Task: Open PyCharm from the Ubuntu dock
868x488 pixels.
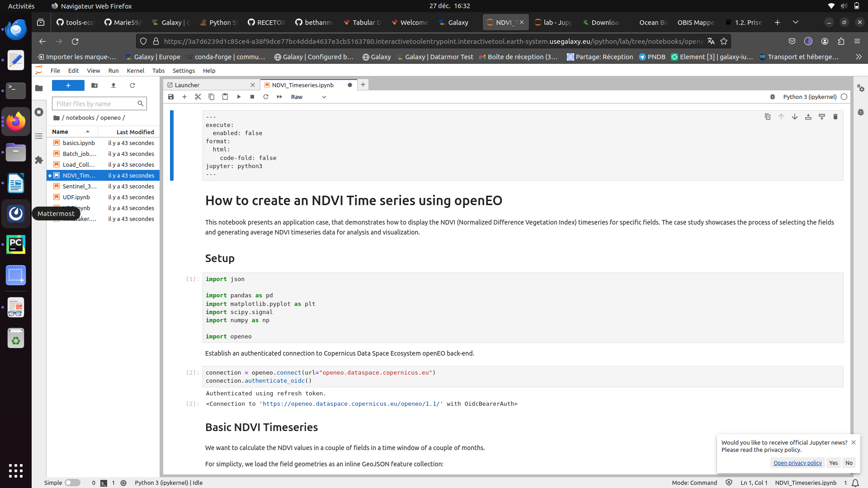Action: click(x=16, y=244)
